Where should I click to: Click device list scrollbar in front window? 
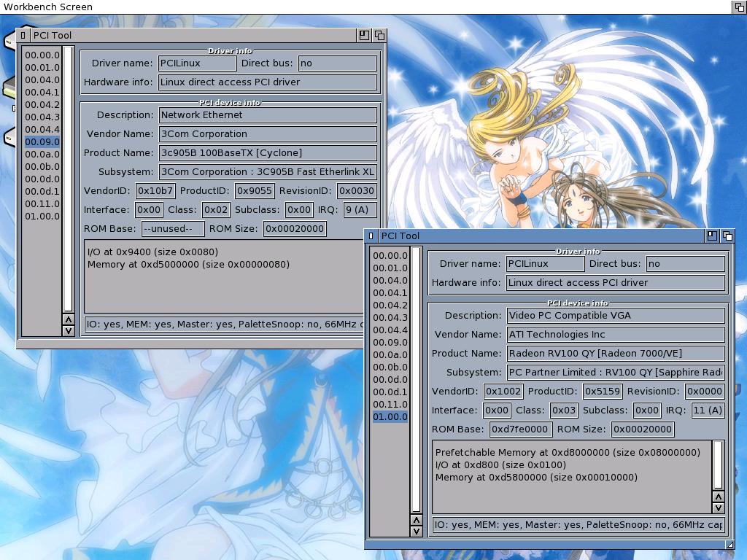click(x=417, y=379)
